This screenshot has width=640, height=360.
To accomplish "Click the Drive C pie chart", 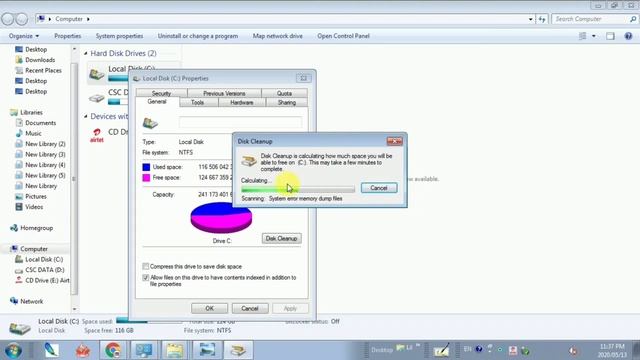I will [x=221, y=218].
